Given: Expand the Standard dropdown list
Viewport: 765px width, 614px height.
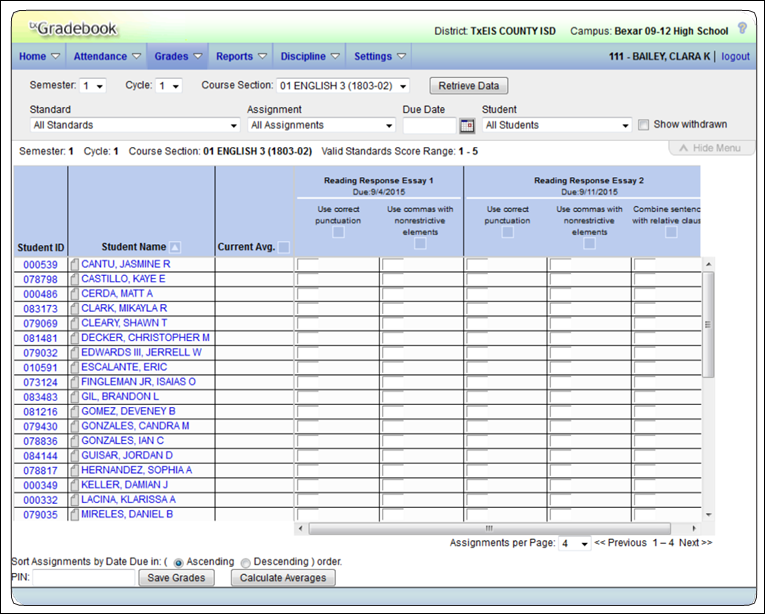Looking at the screenshot, I should click(x=135, y=126).
